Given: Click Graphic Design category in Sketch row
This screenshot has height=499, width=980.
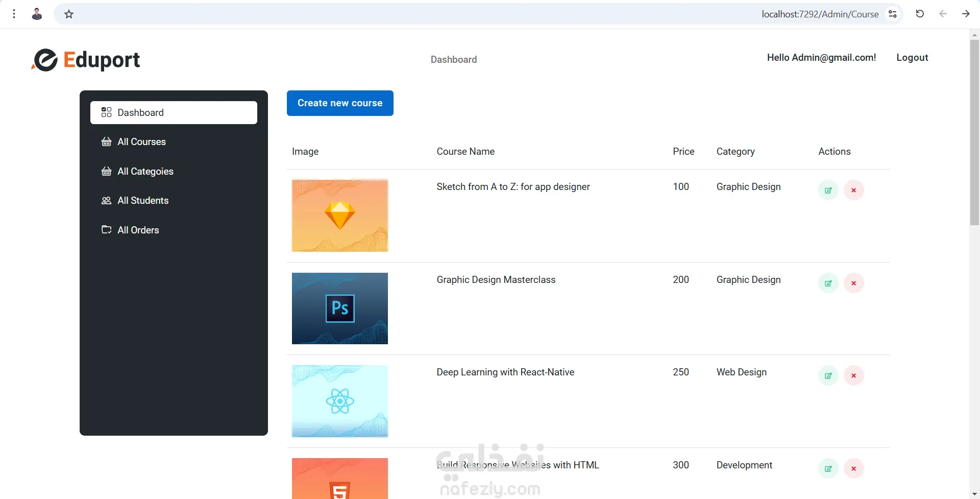Looking at the screenshot, I should pyautogui.click(x=748, y=187).
